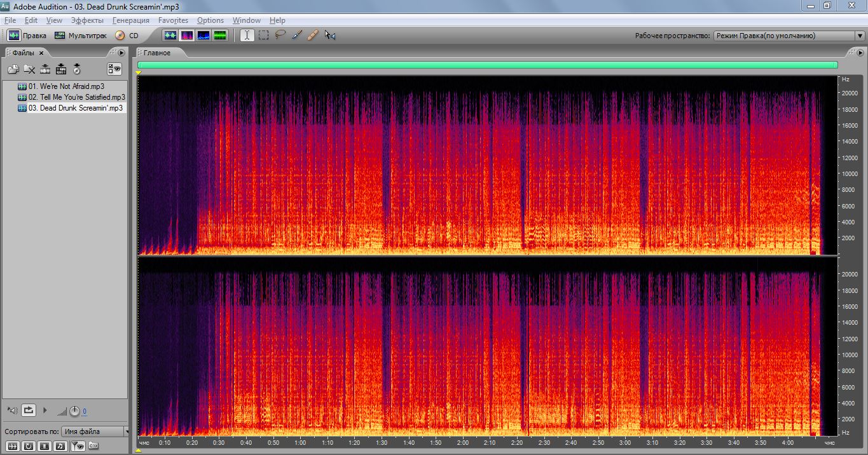Click the Import File folder icon
The image size is (868, 455).
click(13, 69)
